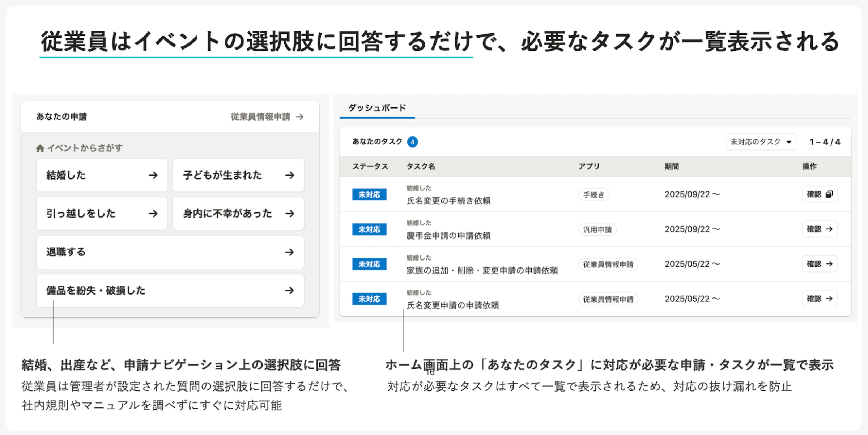Viewport: 868px width, 435px height.
Task: Toggle the 未対応 status on 慶弔金申請の申請依頼
Action: [369, 229]
